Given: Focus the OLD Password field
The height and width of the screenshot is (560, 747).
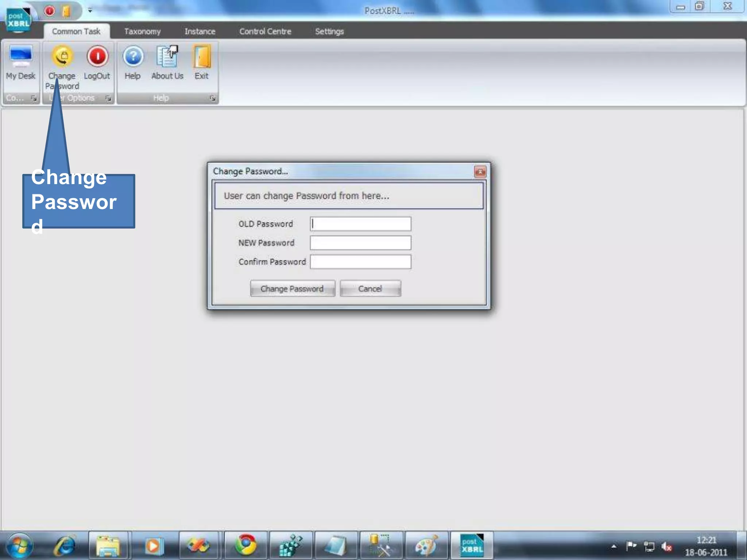Looking at the screenshot, I should (x=360, y=224).
